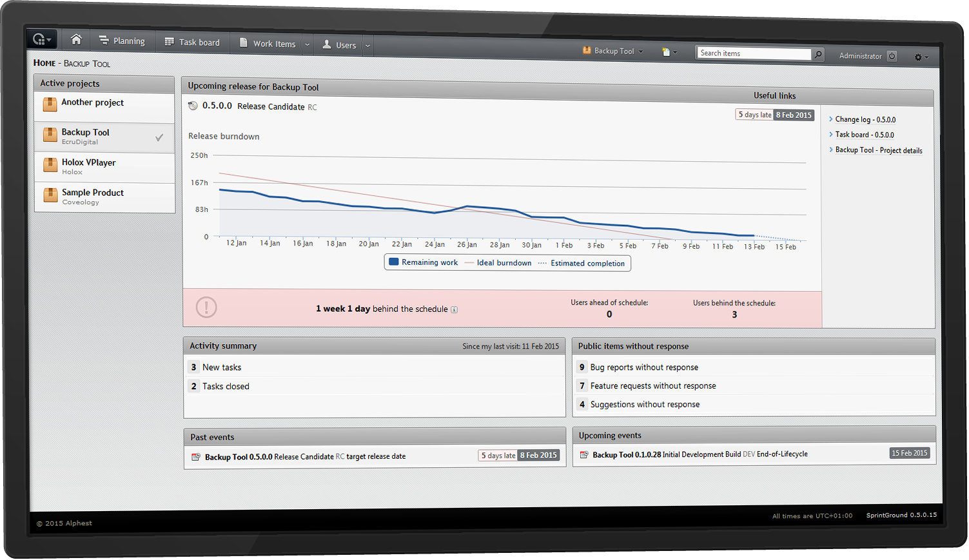
Task: Click the release icon beside 0.5.0.0
Action: pos(193,106)
